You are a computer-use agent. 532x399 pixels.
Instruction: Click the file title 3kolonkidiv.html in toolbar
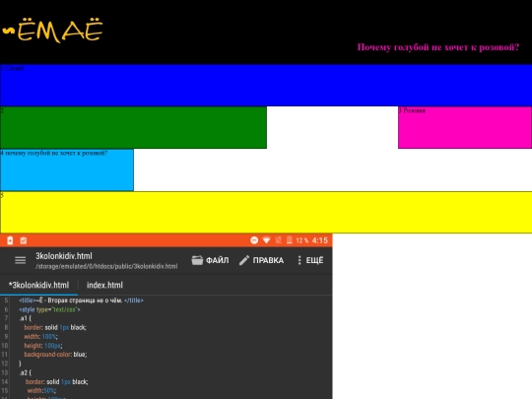click(64, 256)
